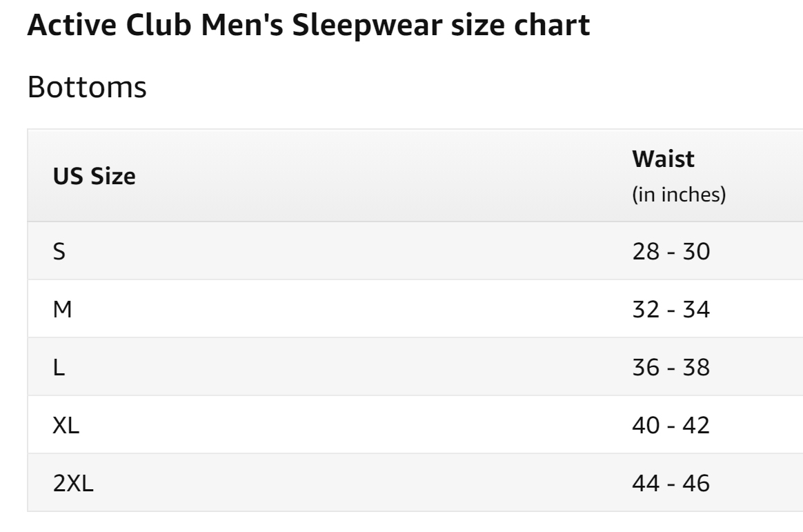Click the "(in inches)" unit label

point(679,195)
